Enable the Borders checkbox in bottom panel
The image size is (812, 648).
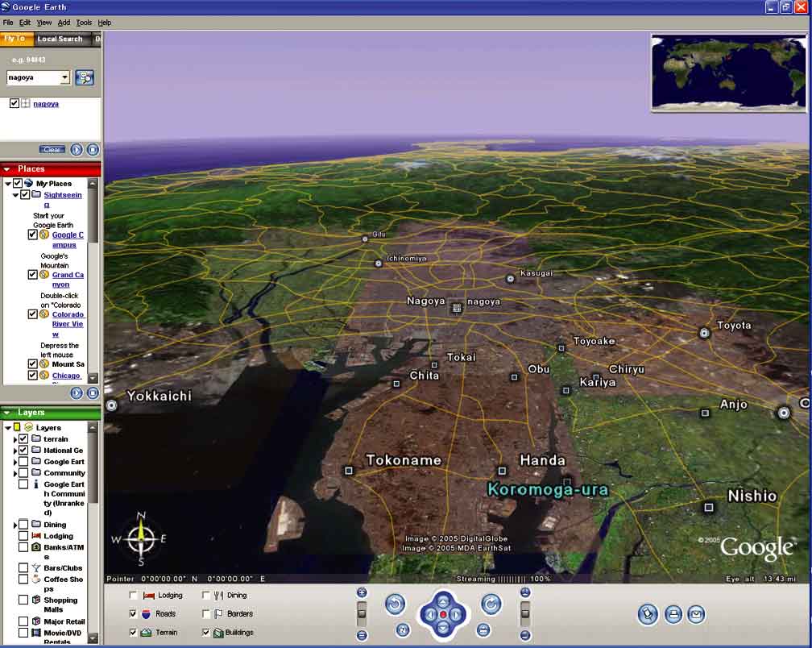[206, 614]
